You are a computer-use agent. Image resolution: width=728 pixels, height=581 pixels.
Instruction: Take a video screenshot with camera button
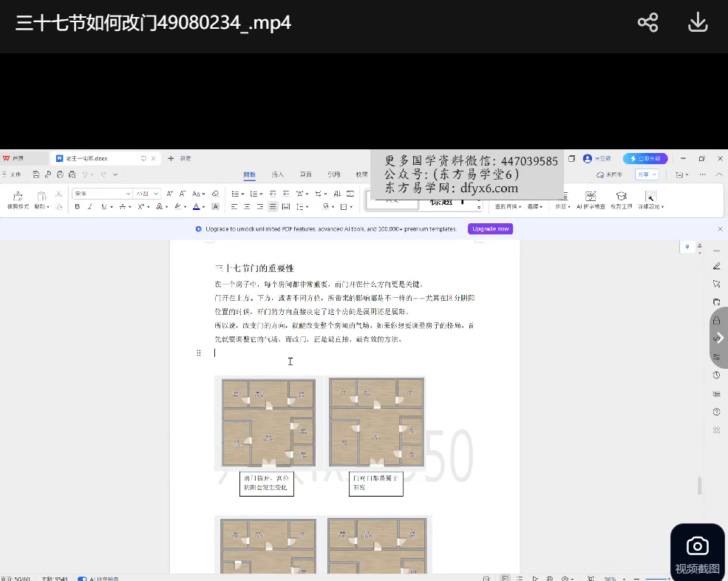click(697, 553)
